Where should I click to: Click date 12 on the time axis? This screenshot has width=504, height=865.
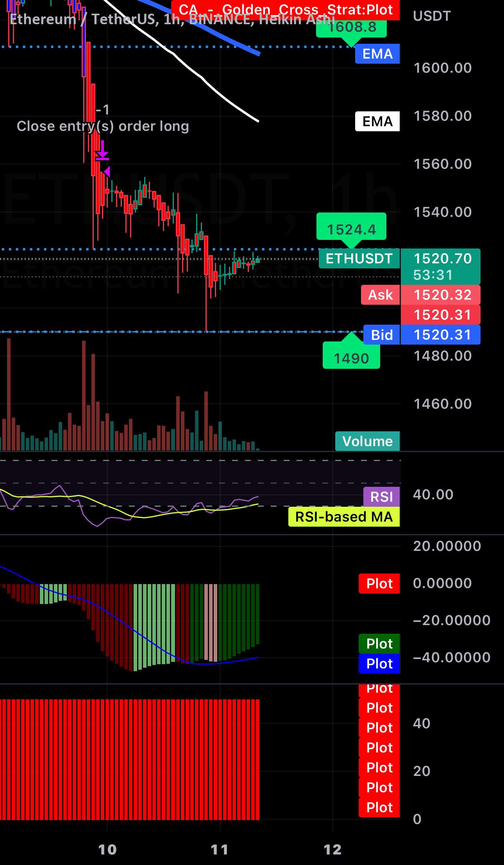[x=332, y=850]
